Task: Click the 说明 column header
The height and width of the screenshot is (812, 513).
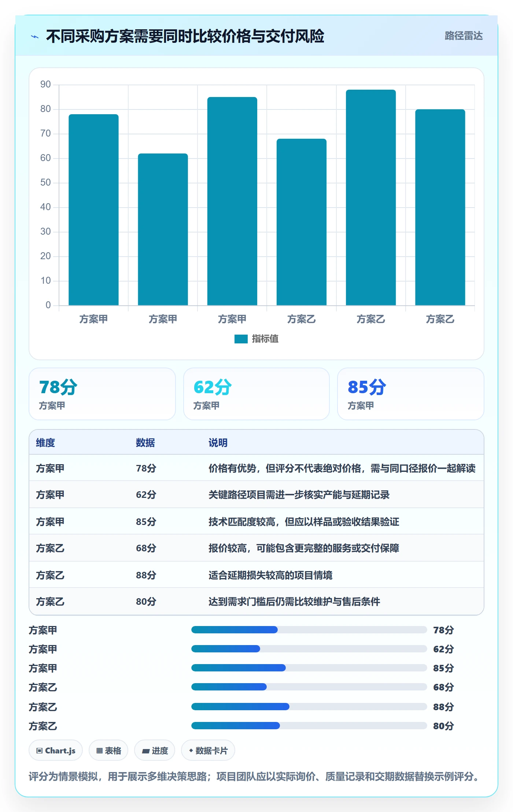Action: click(218, 443)
